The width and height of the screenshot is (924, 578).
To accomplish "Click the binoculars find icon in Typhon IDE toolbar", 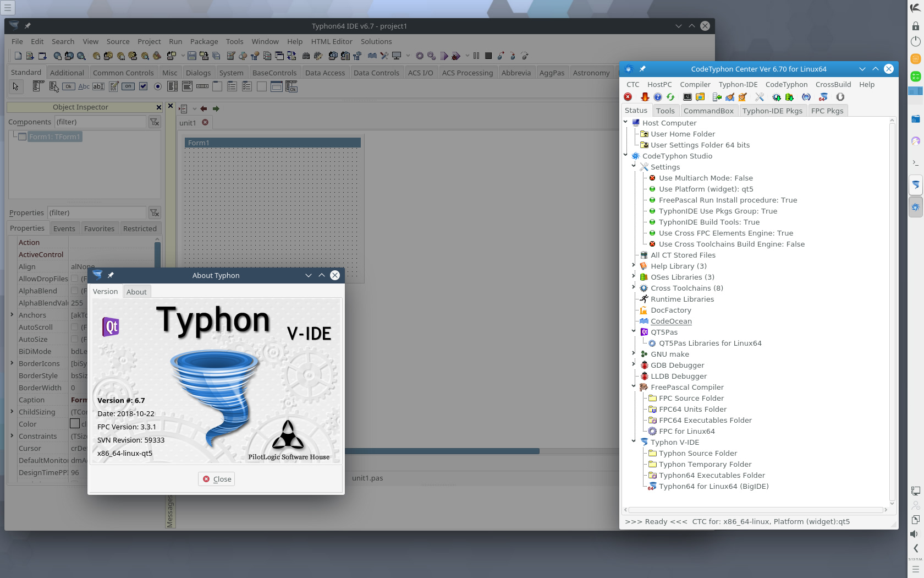I will [306, 56].
